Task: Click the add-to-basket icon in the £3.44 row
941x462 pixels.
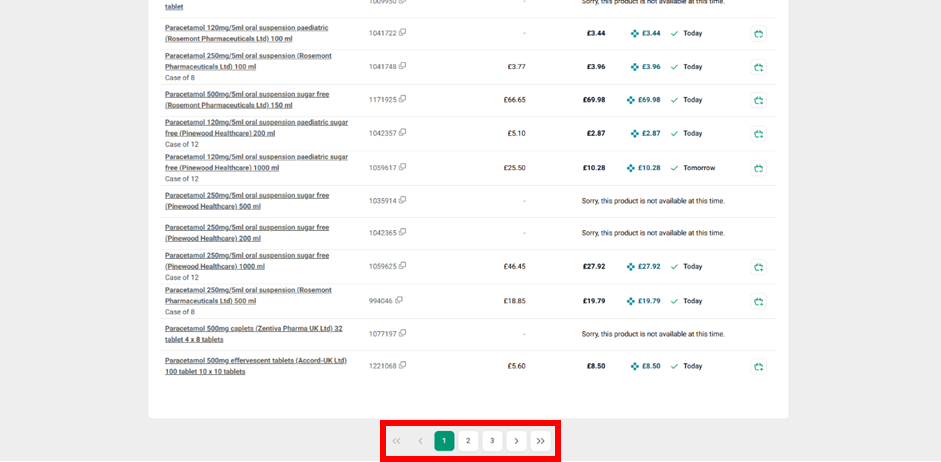Action: (x=758, y=34)
